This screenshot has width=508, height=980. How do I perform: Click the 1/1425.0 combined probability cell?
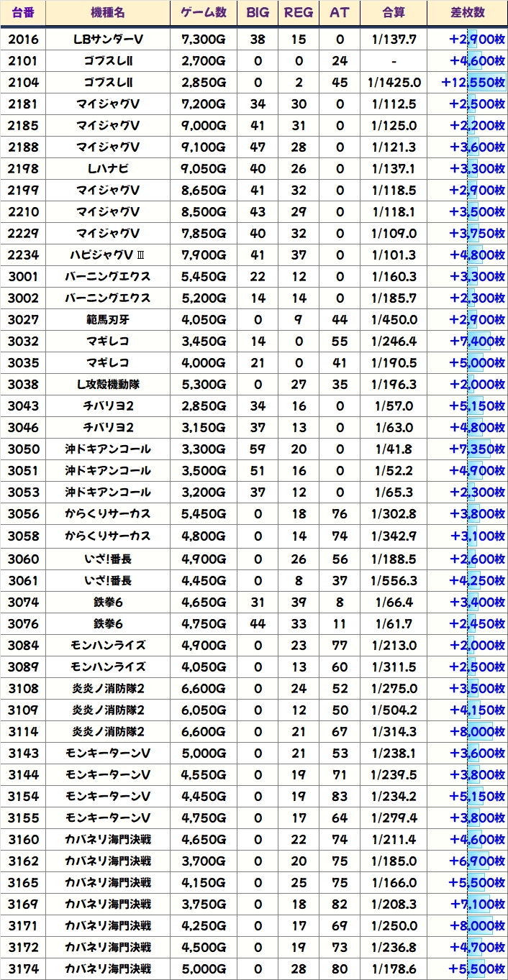(x=394, y=83)
